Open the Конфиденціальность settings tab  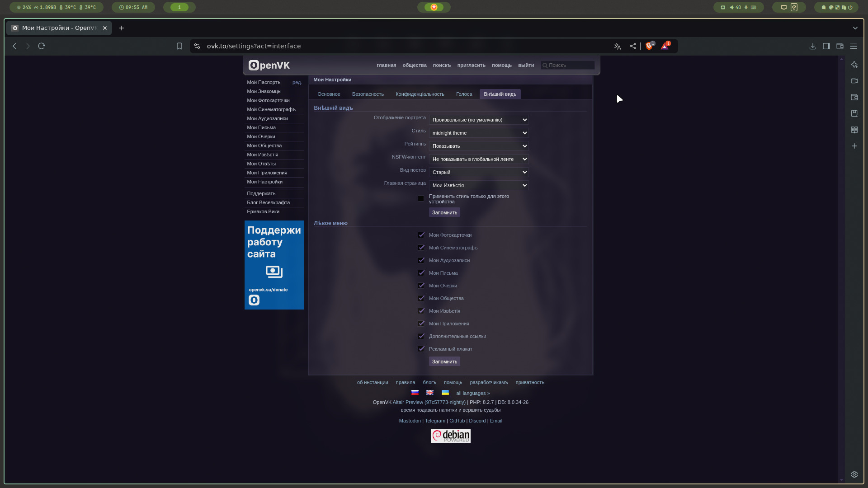click(420, 94)
